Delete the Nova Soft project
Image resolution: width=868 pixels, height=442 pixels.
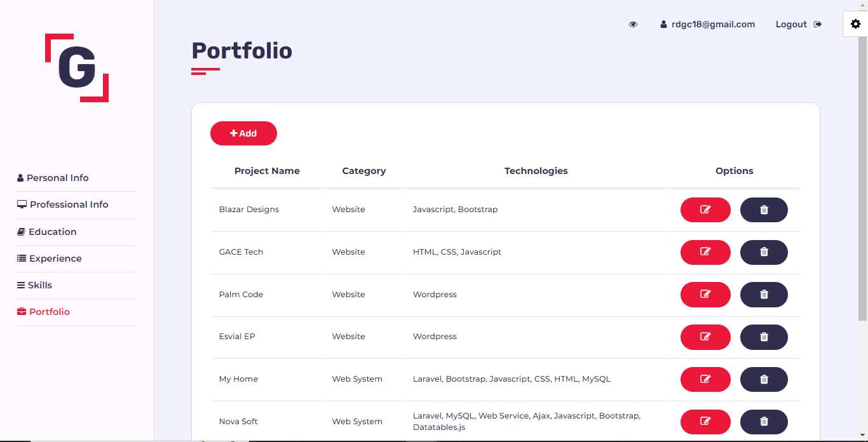pyautogui.click(x=764, y=422)
